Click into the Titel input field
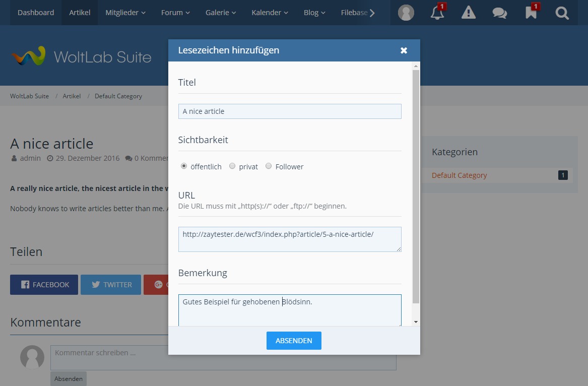This screenshot has width=588, height=386. pos(290,111)
